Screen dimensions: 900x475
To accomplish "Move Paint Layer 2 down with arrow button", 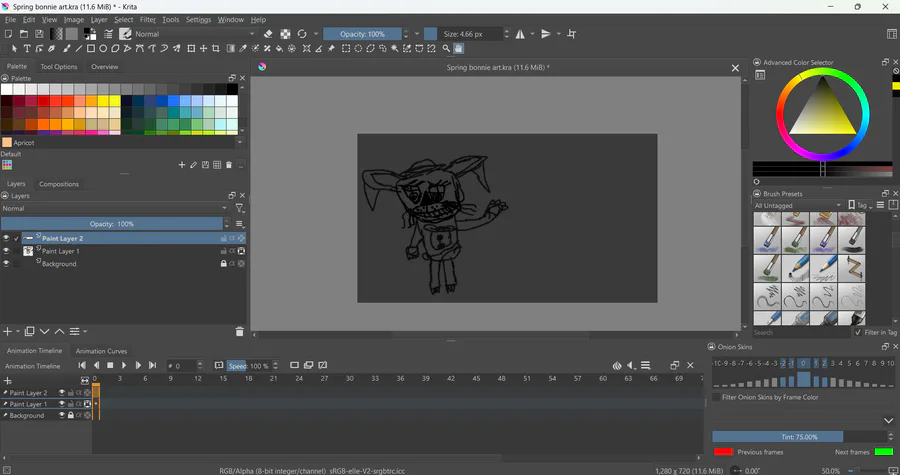I will 44,332.
